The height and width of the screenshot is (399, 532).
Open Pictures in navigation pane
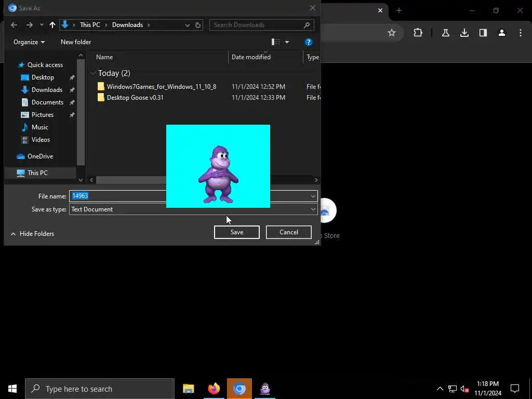pos(43,115)
